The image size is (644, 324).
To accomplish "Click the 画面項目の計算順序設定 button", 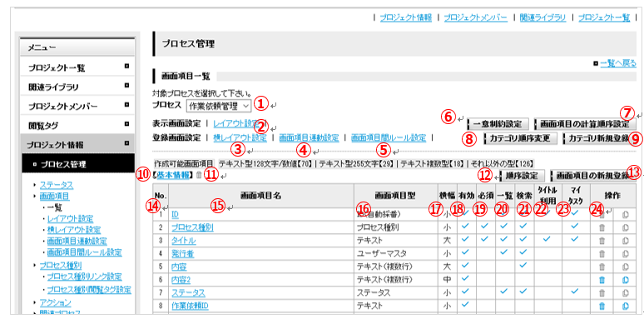I will [585, 123].
